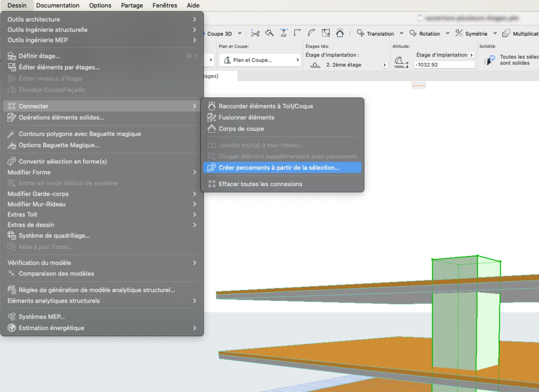Click the Translation move icon

360,33
